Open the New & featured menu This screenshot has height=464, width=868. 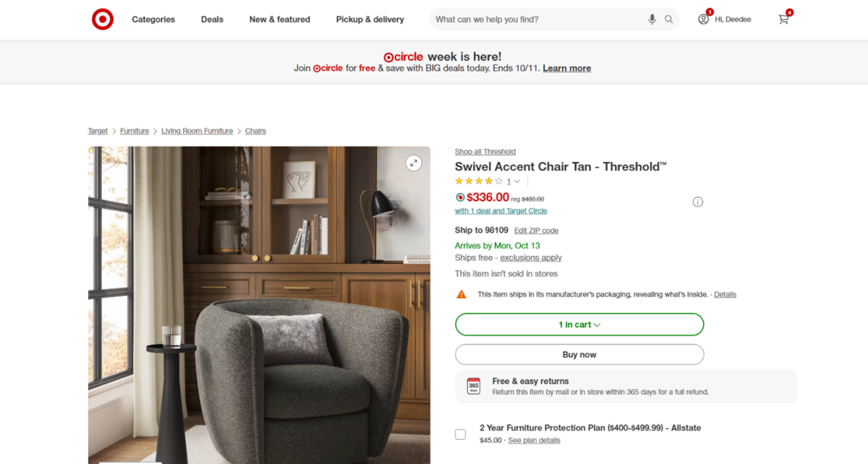(x=280, y=19)
